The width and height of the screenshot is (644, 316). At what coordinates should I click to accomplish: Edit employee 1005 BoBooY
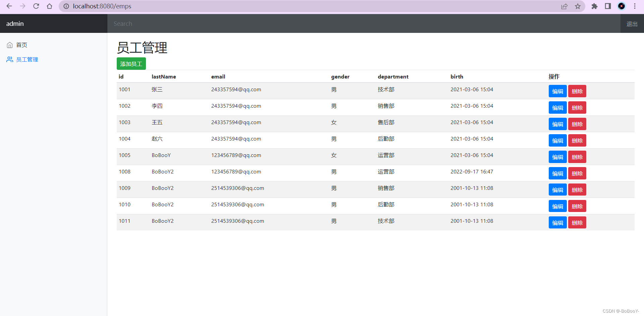tap(557, 157)
